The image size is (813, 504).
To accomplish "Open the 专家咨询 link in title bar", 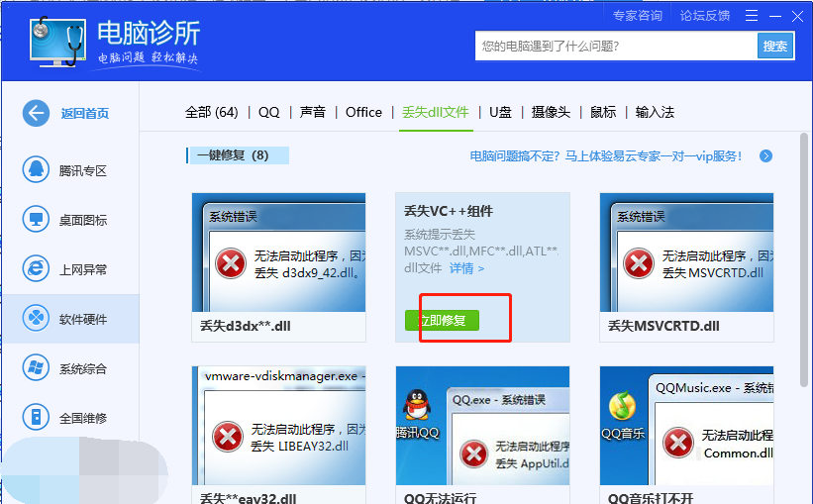I will pos(637,15).
